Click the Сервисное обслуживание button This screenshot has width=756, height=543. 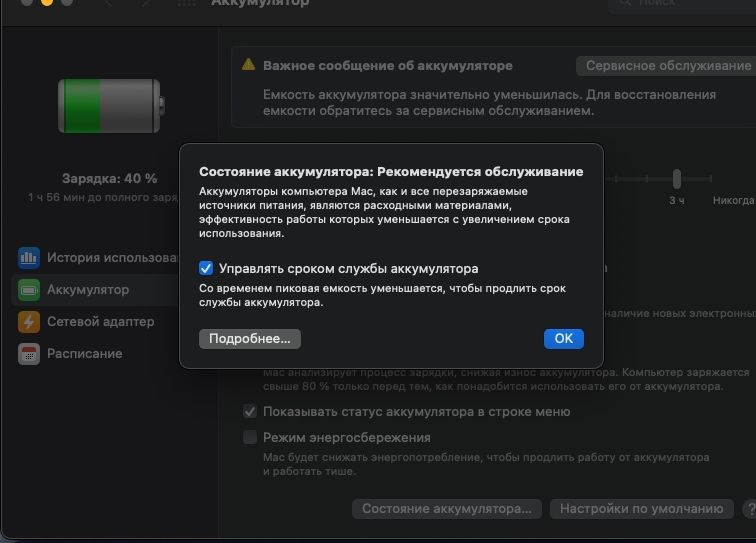click(668, 66)
